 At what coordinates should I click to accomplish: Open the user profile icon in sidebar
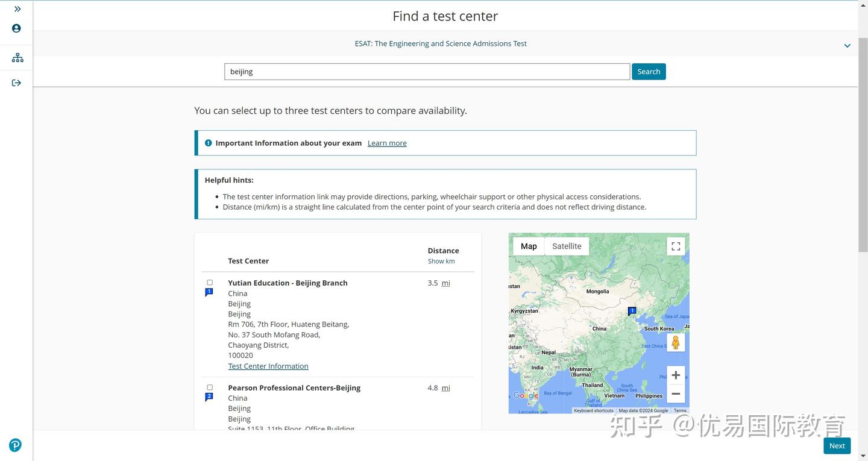click(x=16, y=28)
